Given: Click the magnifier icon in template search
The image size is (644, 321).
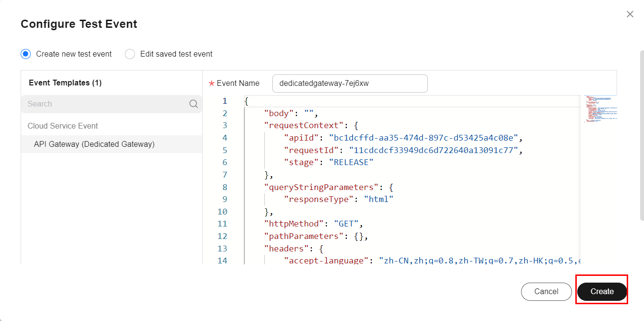Looking at the screenshot, I should point(194,104).
